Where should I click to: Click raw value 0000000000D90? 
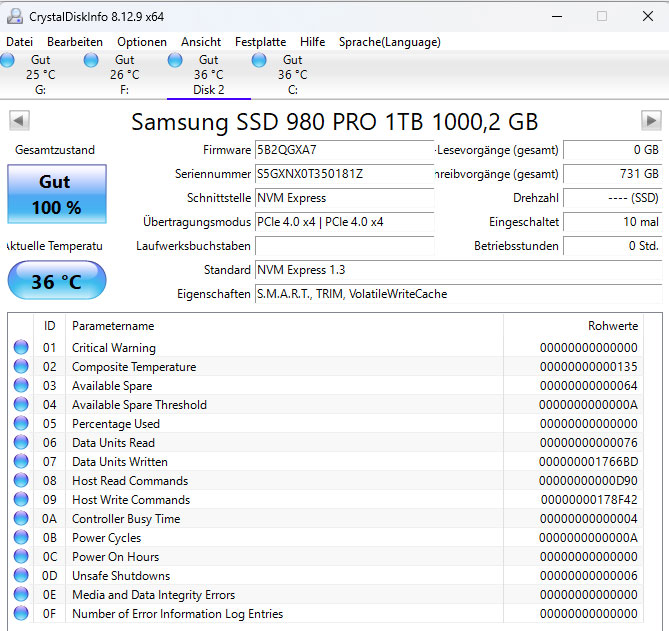588,481
